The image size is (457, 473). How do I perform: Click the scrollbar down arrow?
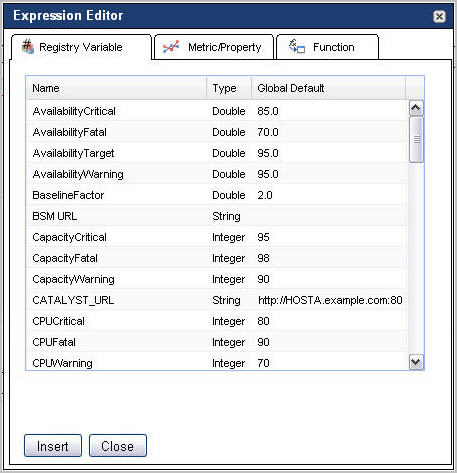[416, 362]
